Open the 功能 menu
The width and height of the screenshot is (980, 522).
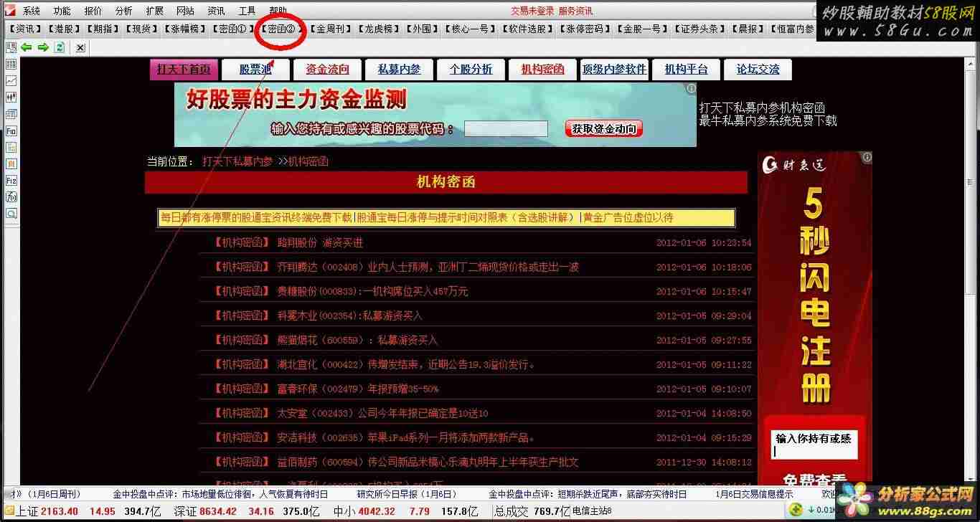(62, 11)
